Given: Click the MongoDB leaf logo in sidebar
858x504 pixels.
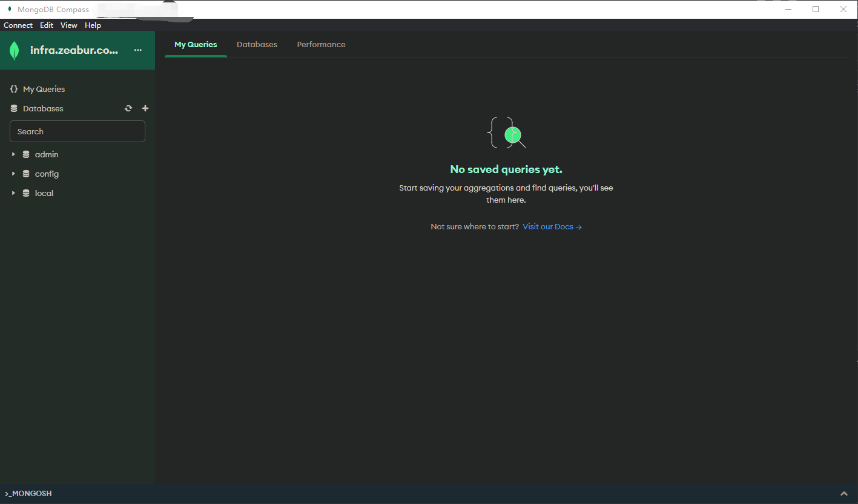Looking at the screenshot, I should (x=15, y=51).
